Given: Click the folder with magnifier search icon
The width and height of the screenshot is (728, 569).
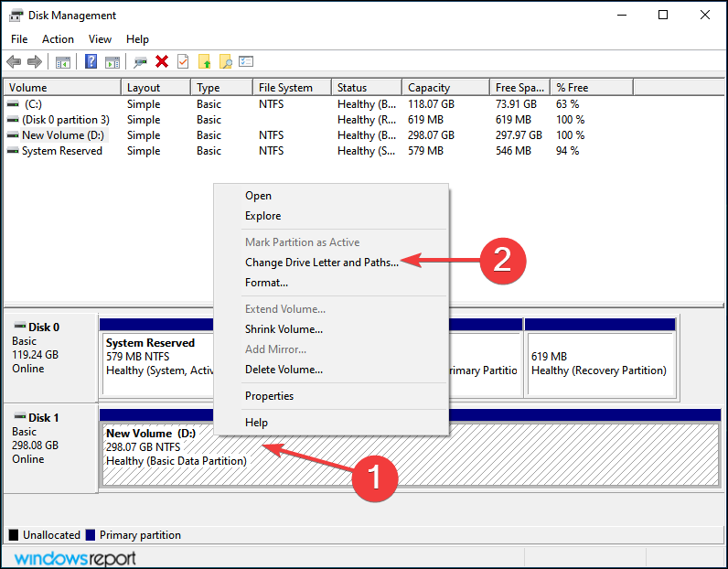Looking at the screenshot, I should pyautogui.click(x=225, y=61).
